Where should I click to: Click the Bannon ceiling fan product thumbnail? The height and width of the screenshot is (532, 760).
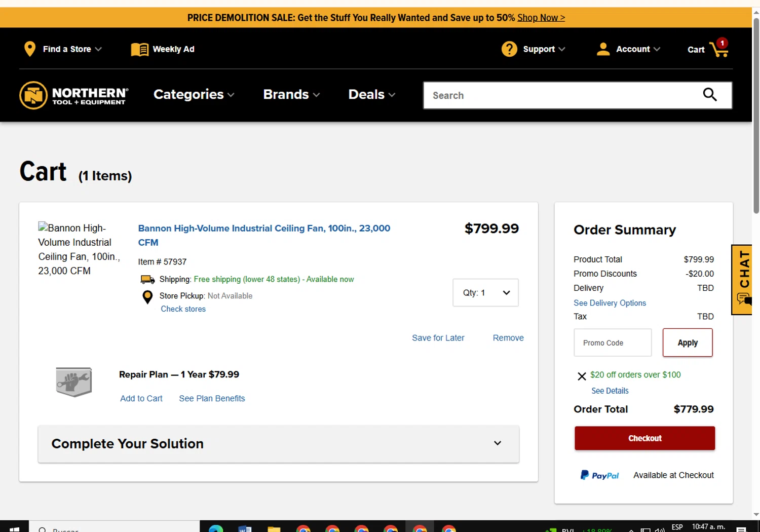(x=79, y=249)
